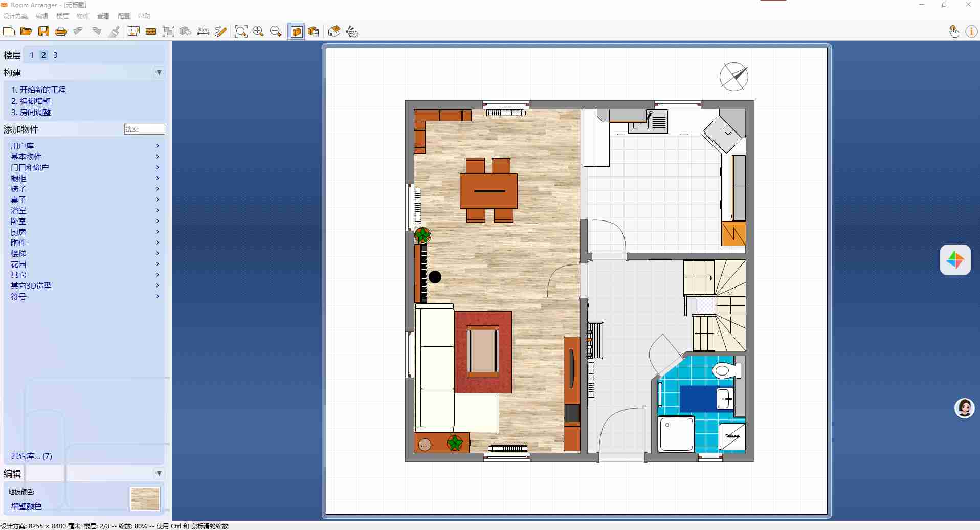The image size is (980, 530).
Task: Expand the 厨房 category
Action: click(85, 232)
